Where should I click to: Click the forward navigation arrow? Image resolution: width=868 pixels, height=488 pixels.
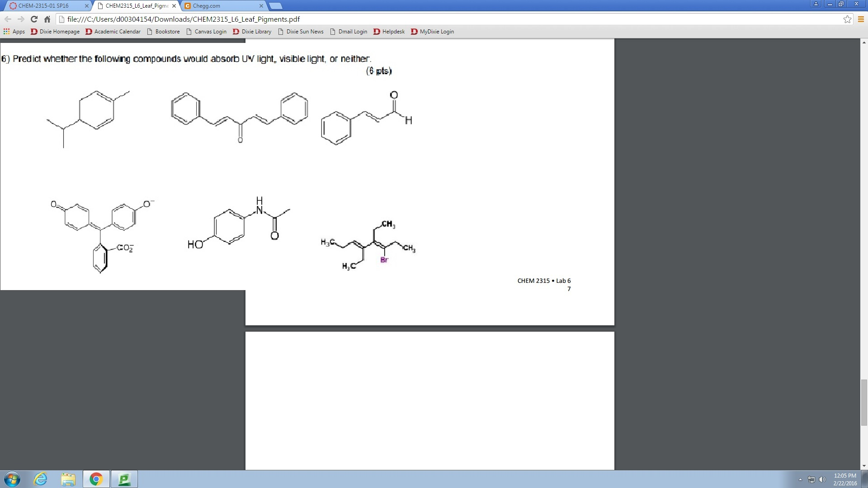tap(20, 19)
